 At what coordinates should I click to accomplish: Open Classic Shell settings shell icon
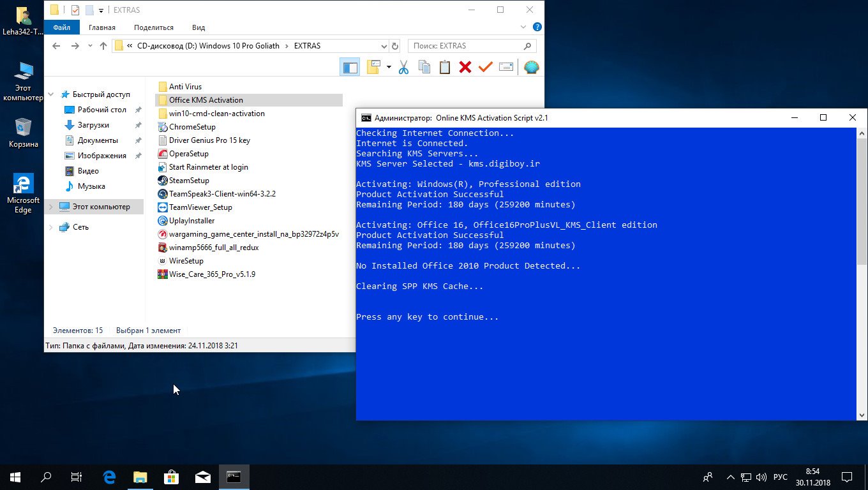(531, 67)
